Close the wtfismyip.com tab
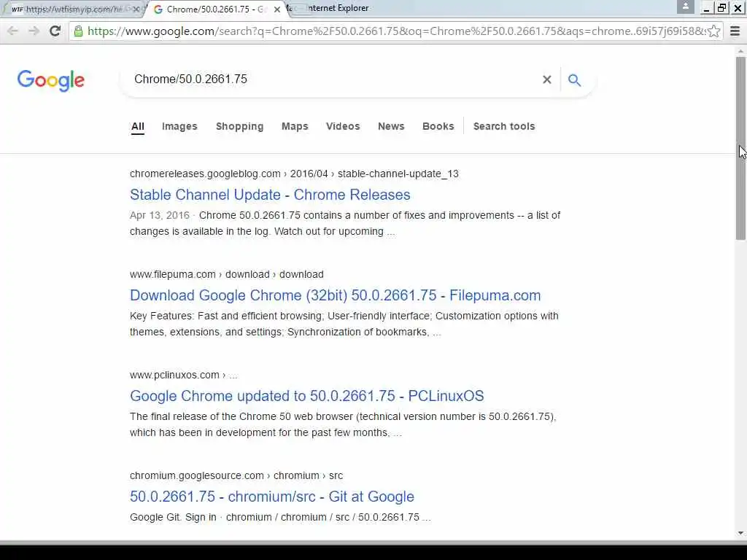The height and width of the screenshot is (560, 747). (x=136, y=9)
